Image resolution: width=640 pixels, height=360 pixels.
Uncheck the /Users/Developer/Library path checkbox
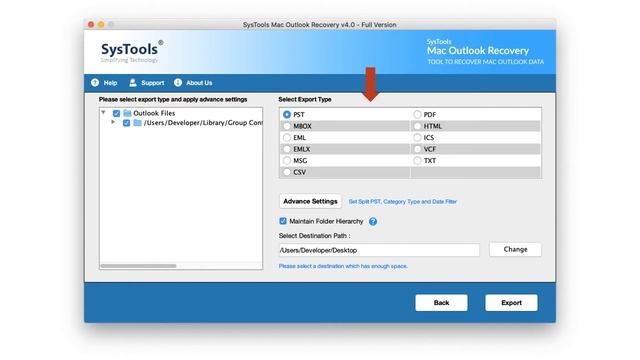click(126, 123)
